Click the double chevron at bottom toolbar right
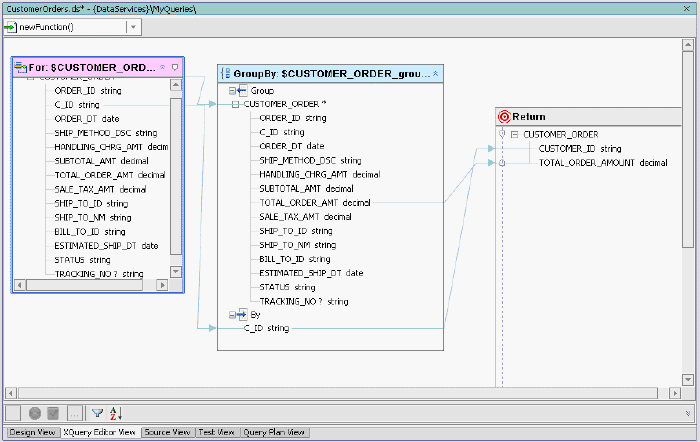The height and width of the screenshot is (442, 700). pos(688,413)
